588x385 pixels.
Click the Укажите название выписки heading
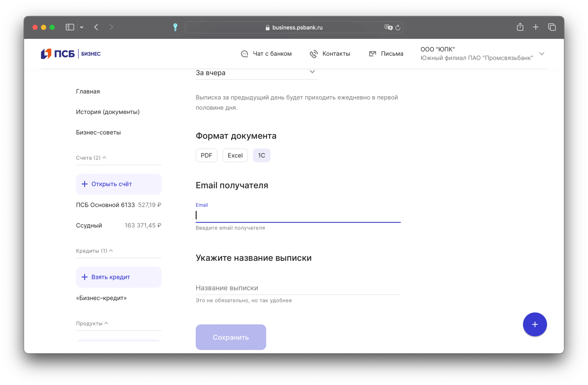pyautogui.click(x=253, y=258)
